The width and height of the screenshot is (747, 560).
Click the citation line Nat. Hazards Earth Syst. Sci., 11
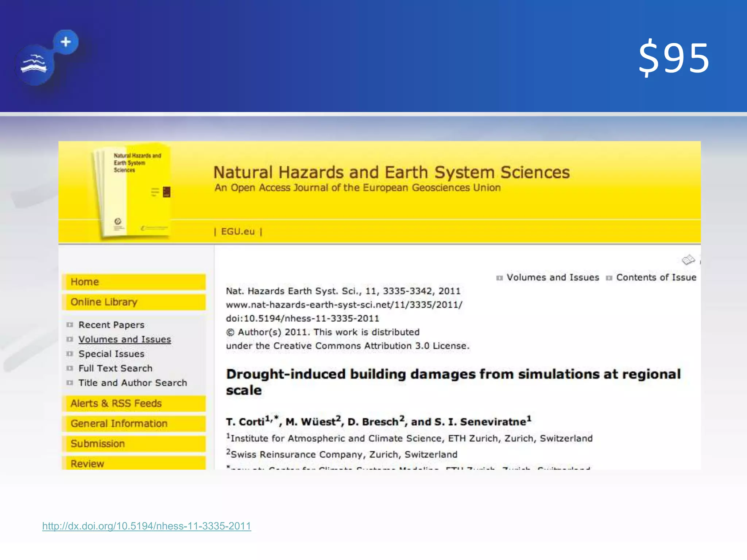[343, 291]
